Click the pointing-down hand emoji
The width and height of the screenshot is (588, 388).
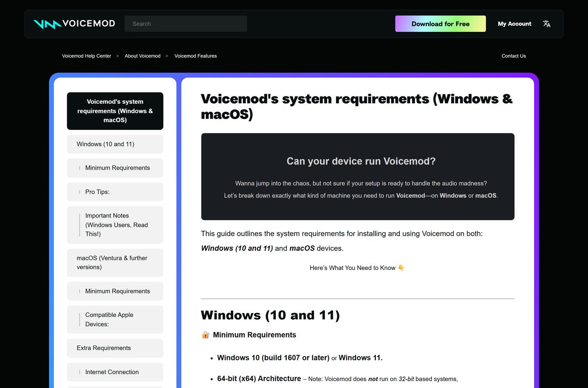401,268
